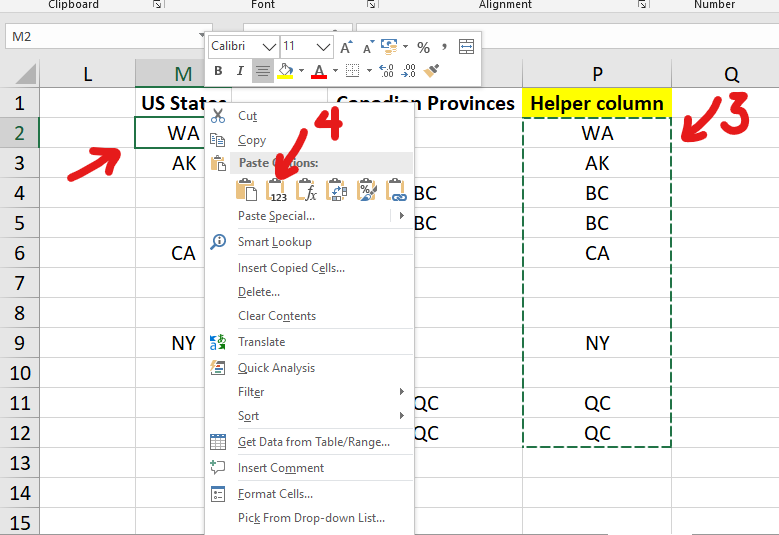Click the Accounting Number Format icon
This screenshot has height=535, width=779.
[x=389, y=47]
